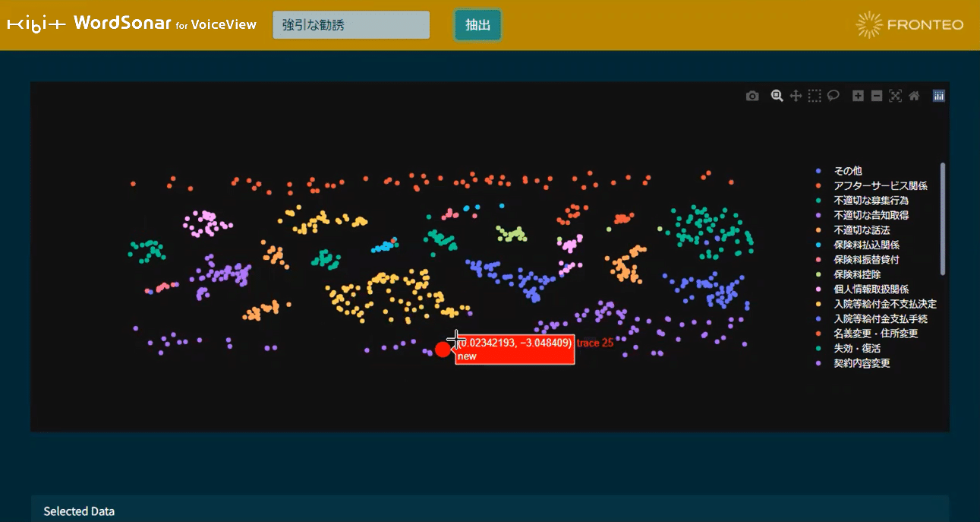
Task: Click the 抽出 button
Action: pos(477,25)
